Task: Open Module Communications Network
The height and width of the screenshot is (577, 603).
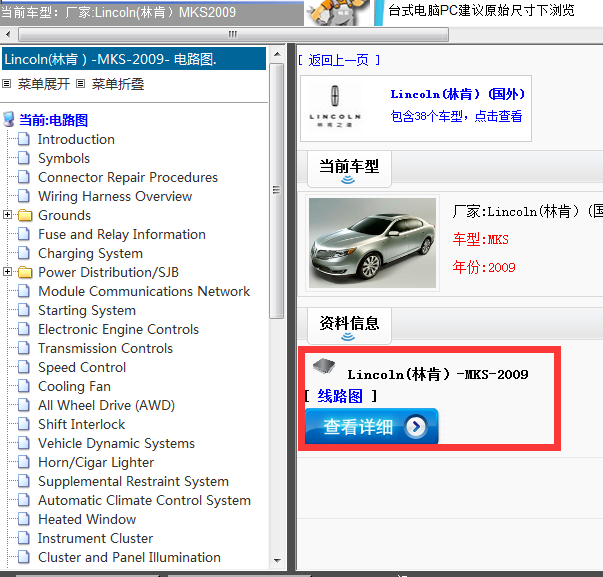Action: (x=144, y=291)
